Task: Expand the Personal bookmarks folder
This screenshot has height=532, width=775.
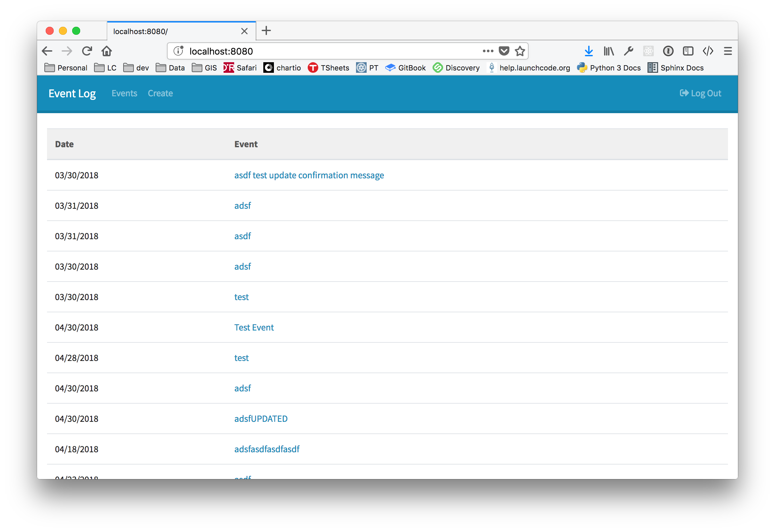Action: (66, 68)
